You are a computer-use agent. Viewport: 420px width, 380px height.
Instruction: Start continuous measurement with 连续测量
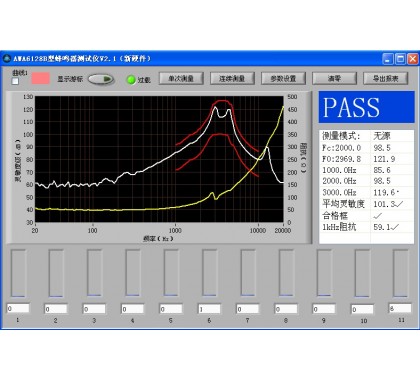click(x=232, y=79)
